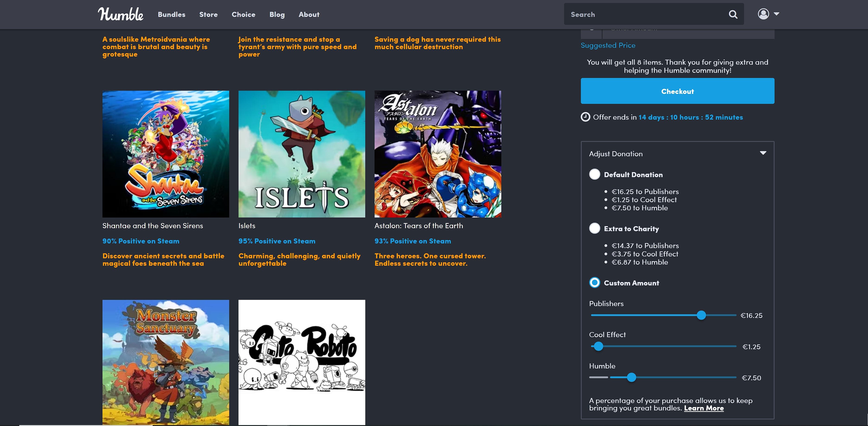This screenshot has height=426, width=868.
Task: Open the Bundles menu item
Action: point(172,14)
